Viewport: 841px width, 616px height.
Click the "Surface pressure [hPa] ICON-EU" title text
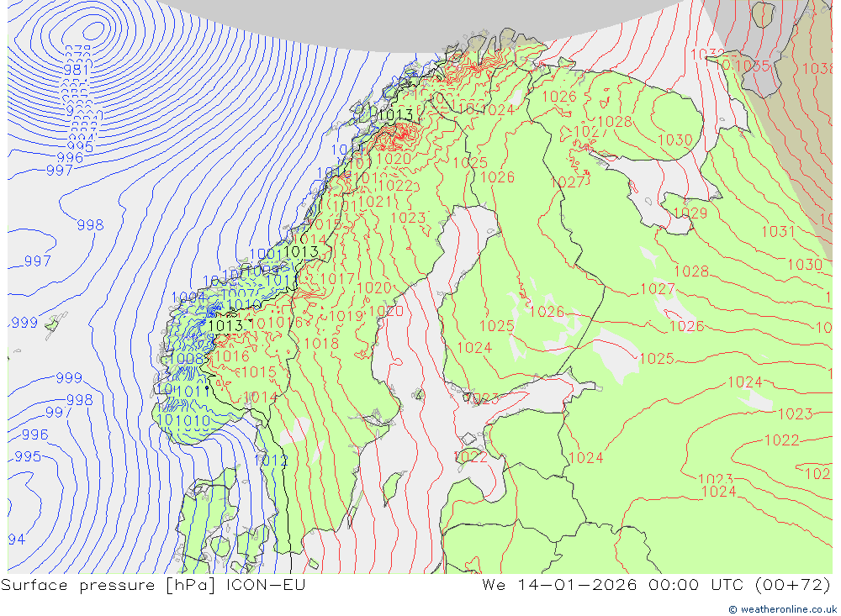pos(153,585)
